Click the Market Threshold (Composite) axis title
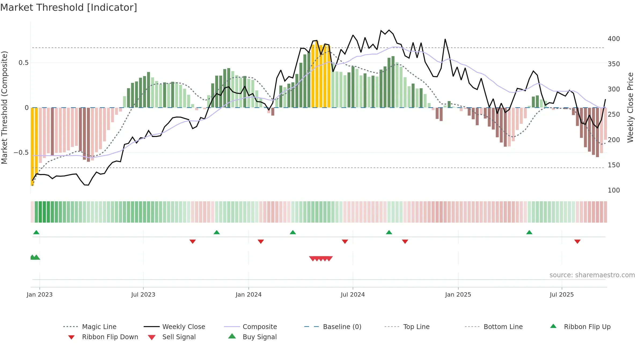Viewport: 644px width, 362px height. (4, 108)
